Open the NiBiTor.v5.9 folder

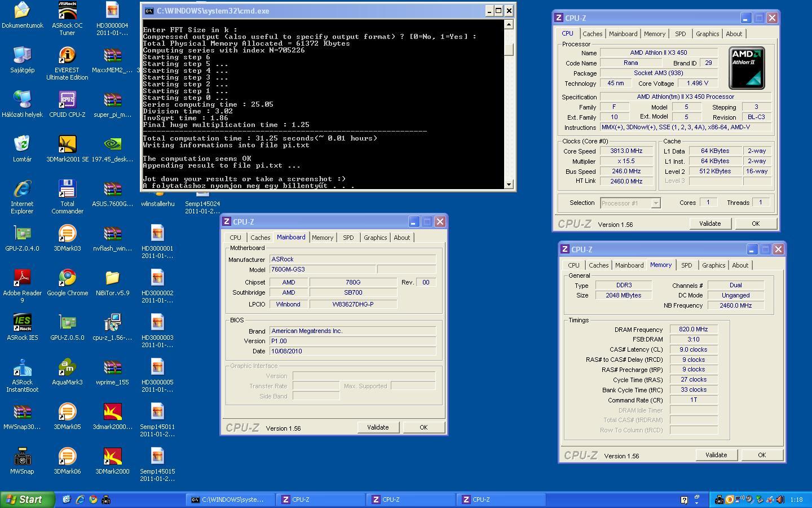[x=112, y=282]
